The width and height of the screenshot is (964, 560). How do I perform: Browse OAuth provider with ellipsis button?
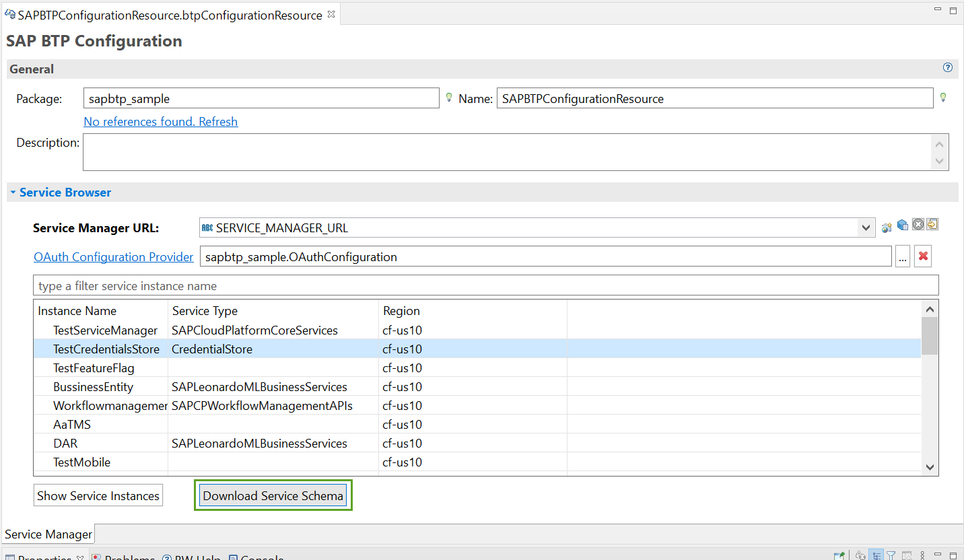coord(903,256)
